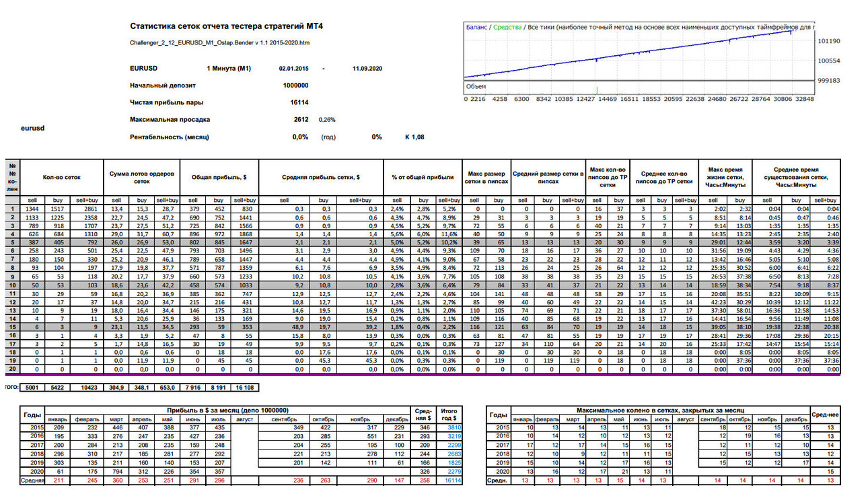Click the 'Максимальная просадка' label
The height and width of the screenshot is (500, 868).
tap(170, 119)
